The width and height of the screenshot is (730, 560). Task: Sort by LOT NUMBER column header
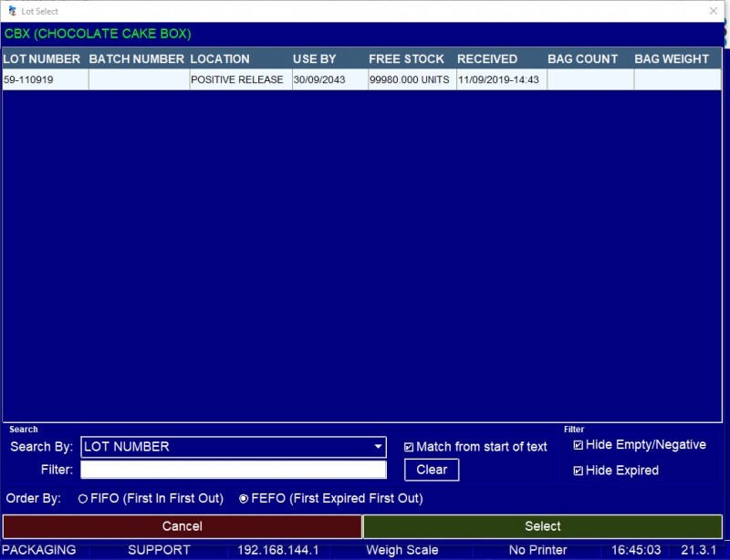coord(44,58)
